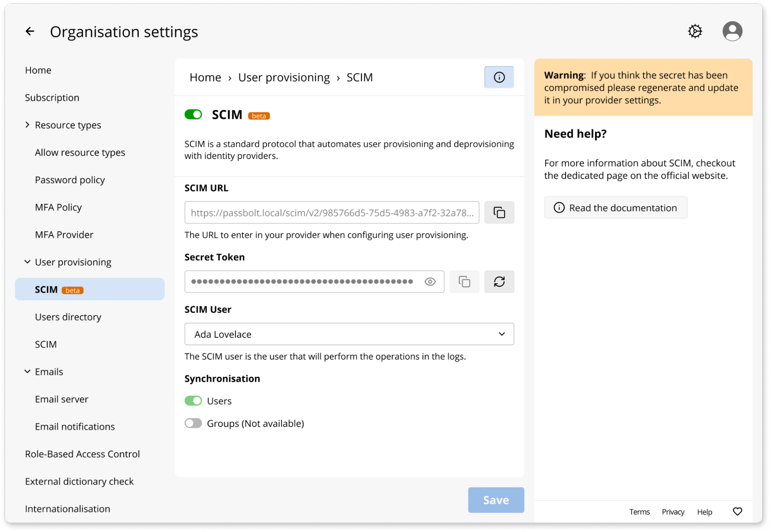This screenshot has height=532, width=770.
Task: Regenerate the Secret Token
Action: click(499, 282)
